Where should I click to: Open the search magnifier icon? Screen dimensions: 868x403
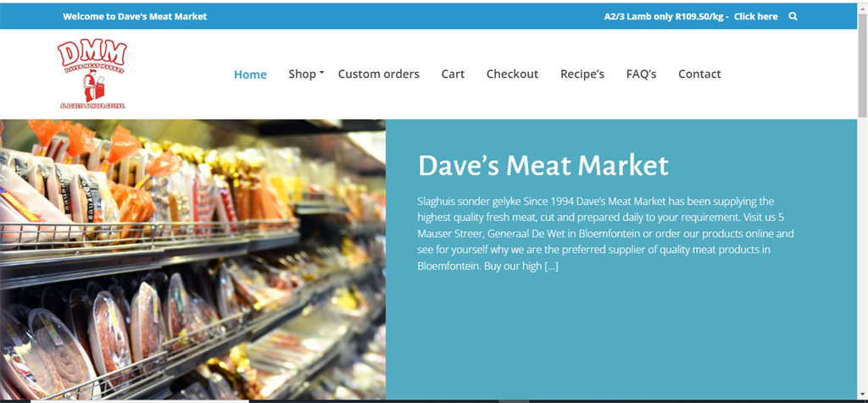point(793,17)
